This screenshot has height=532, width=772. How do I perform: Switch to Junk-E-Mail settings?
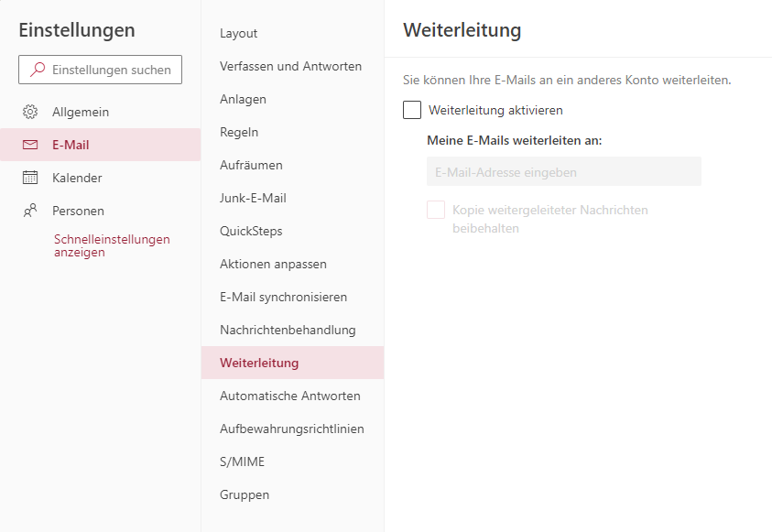253,198
